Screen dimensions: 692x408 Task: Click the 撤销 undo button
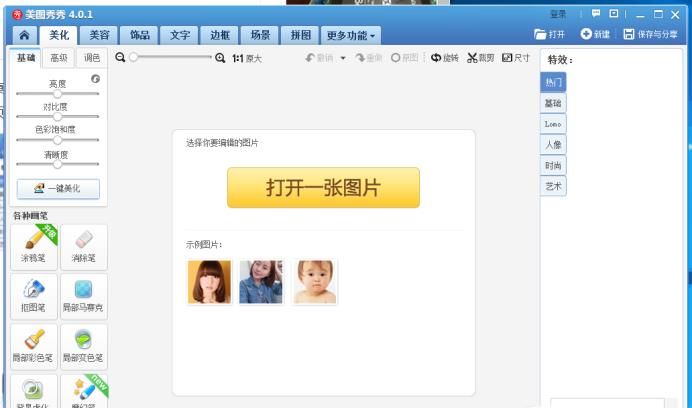coord(319,58)
